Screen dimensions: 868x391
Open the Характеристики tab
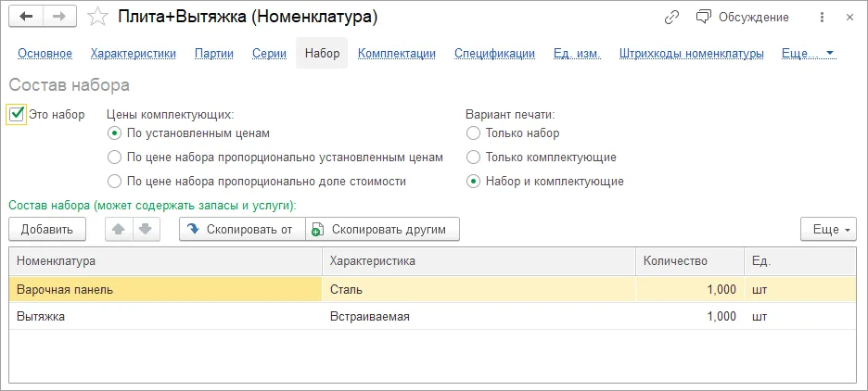pyautogui.click(x=134, y=53)
